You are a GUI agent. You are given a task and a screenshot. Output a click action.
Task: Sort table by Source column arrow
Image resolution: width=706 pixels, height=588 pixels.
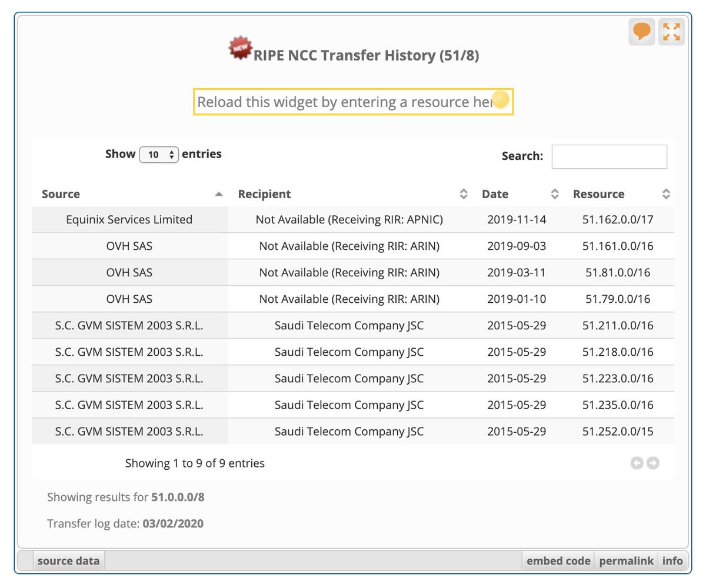click(219, 194)
